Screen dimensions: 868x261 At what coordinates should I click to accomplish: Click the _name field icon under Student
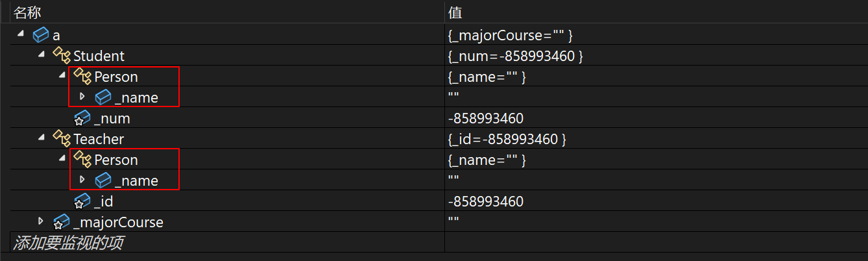coord(103,97)
